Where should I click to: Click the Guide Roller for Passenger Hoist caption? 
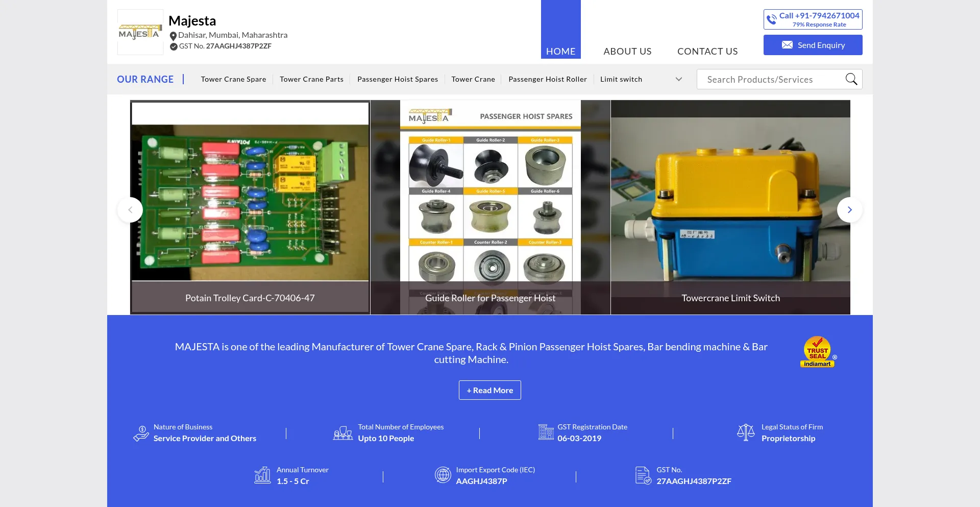tap(491, 298)
